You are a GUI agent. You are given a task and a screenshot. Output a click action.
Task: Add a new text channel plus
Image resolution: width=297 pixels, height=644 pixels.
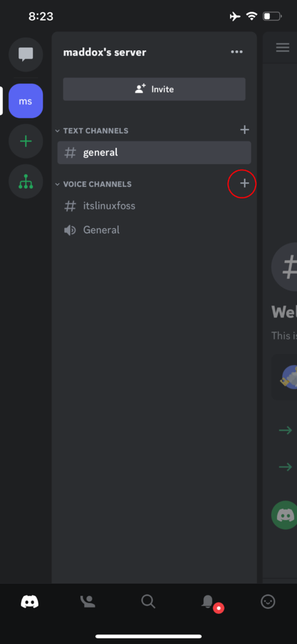click(244, 130)
